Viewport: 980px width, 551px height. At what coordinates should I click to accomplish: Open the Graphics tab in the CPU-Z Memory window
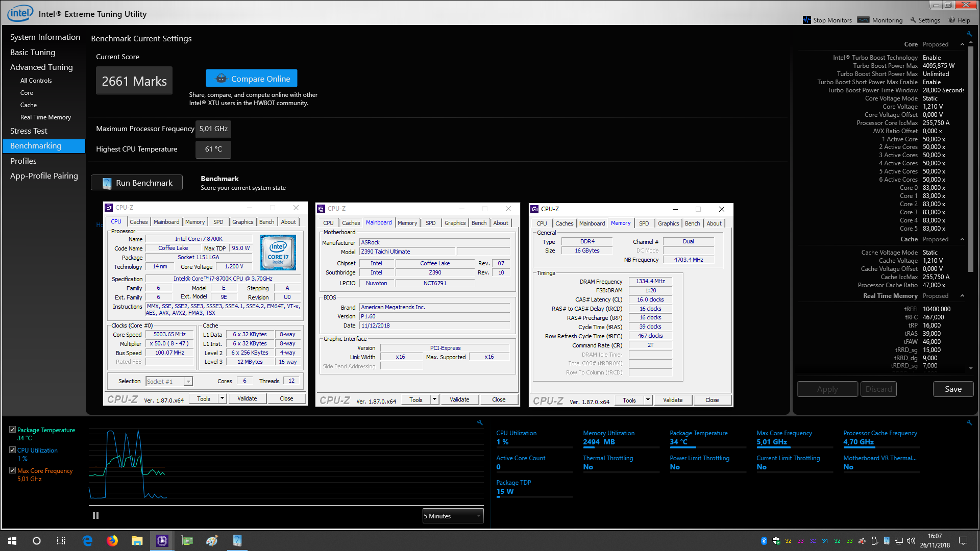[668, 223]
